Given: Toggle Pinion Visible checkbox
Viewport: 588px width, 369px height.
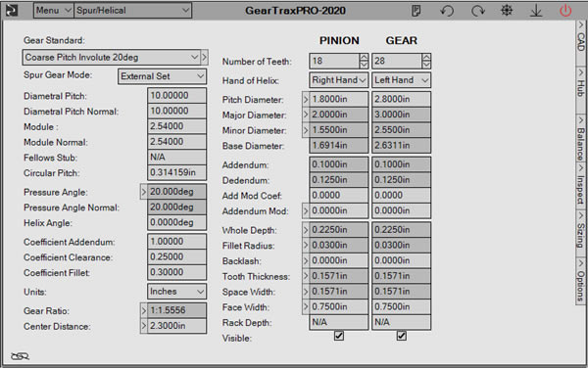Looking at the screenshot, I should click(339, 336).
